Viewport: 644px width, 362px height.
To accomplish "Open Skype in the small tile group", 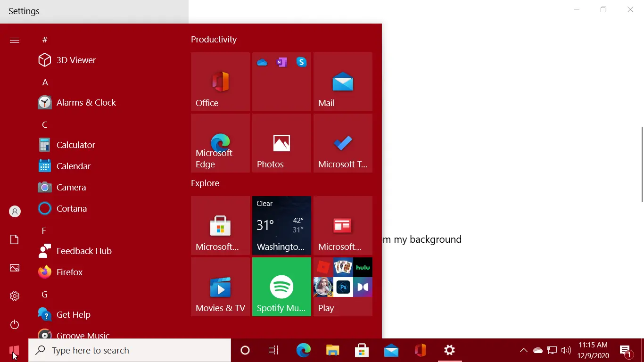I will coord(302,62).
